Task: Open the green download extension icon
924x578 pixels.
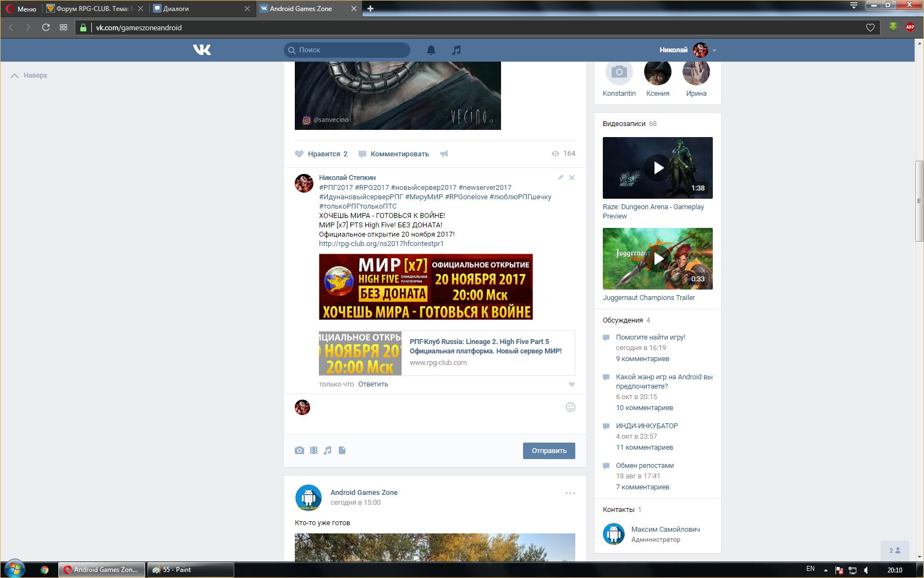Action: coord(893,27)
